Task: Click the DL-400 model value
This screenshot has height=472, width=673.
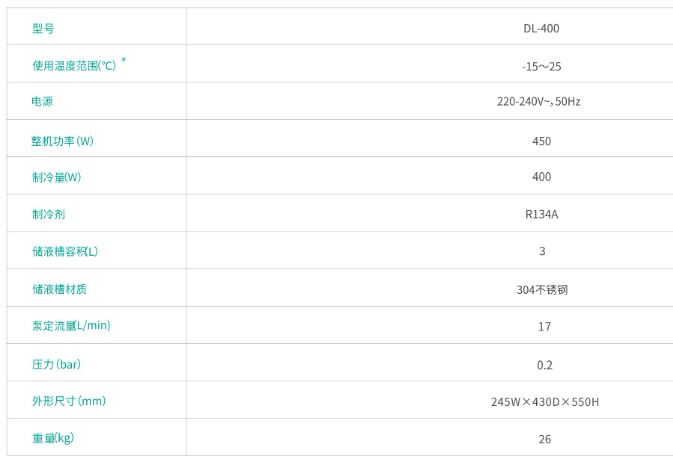Action: click(542, 29)
